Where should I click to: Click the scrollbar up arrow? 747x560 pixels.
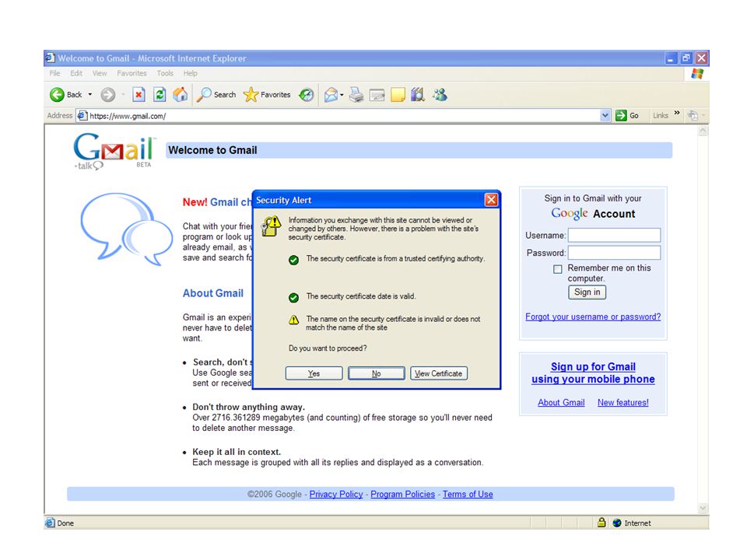point(703,131)
